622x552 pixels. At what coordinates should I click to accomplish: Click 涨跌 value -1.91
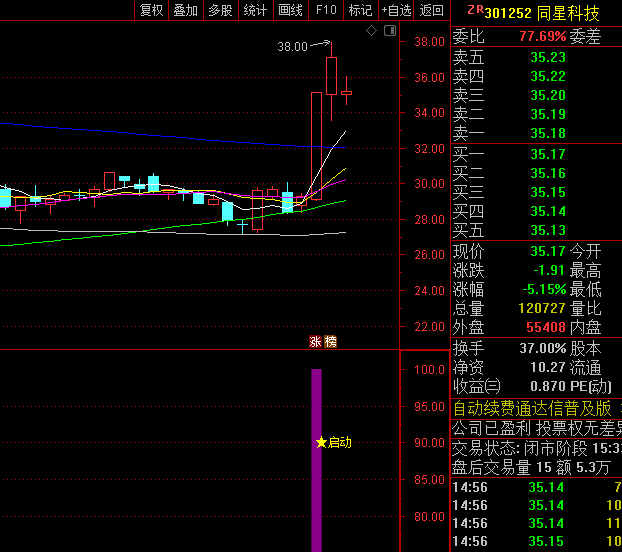[549, 270]
